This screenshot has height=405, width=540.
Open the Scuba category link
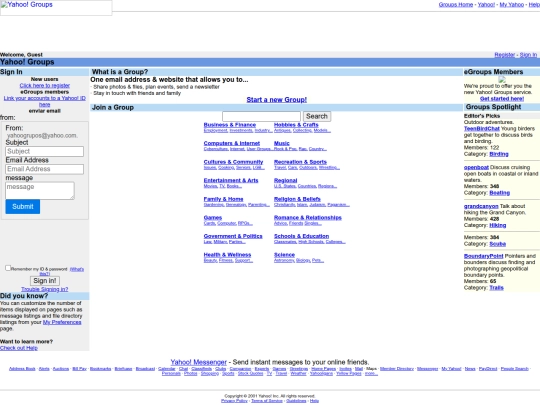pyautogui.click(x=498, y=244)
